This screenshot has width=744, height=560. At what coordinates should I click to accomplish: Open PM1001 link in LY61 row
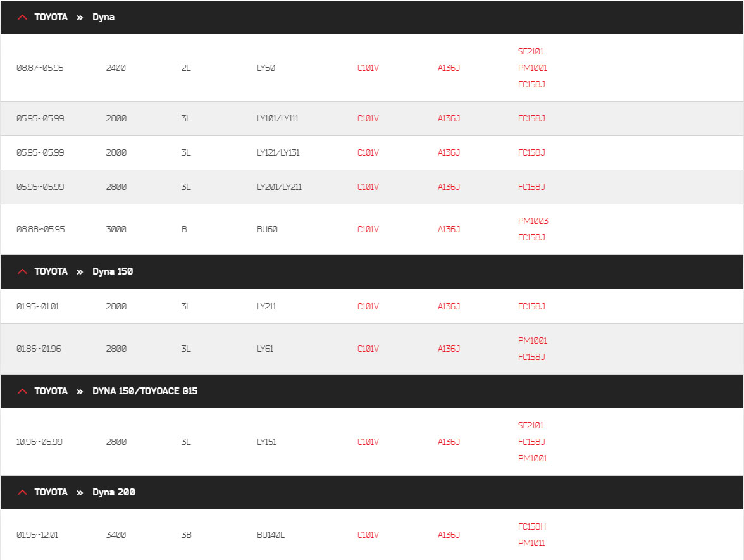(533, 340)
